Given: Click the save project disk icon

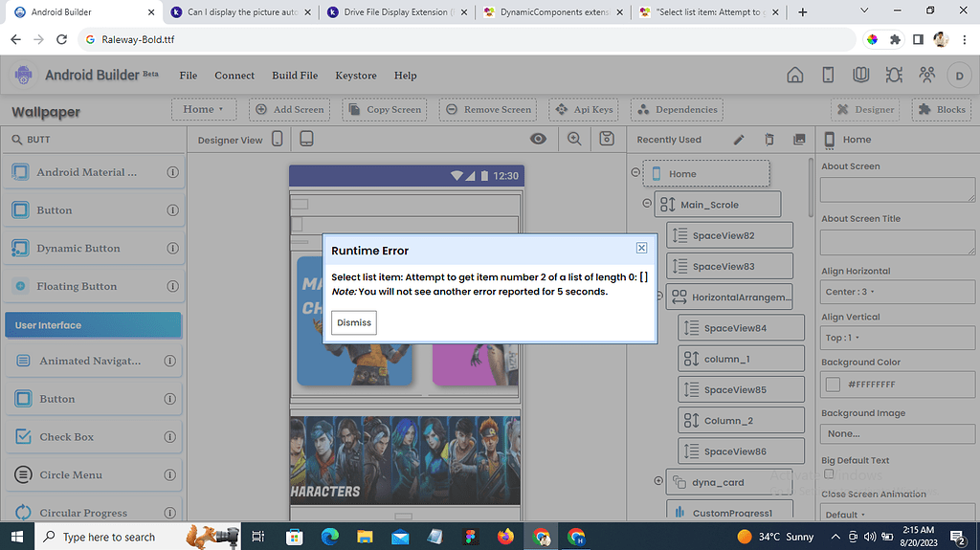Looking at the screenshot, I should click(x=607, y=139).
